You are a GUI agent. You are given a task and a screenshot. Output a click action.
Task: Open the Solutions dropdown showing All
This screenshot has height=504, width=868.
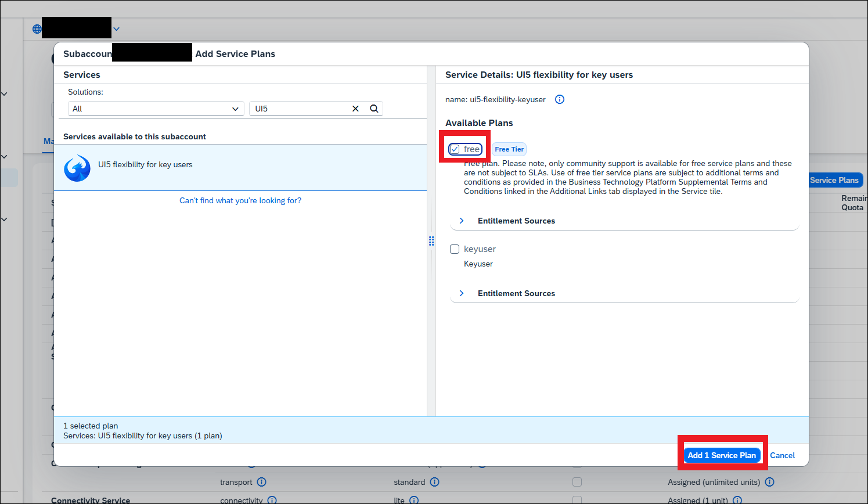point(156,108)
